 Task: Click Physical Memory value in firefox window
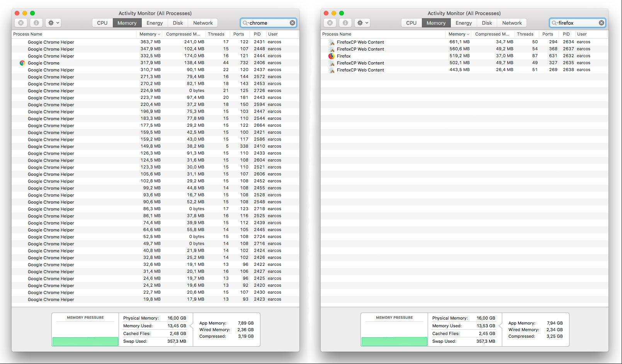tap(486, 318)
